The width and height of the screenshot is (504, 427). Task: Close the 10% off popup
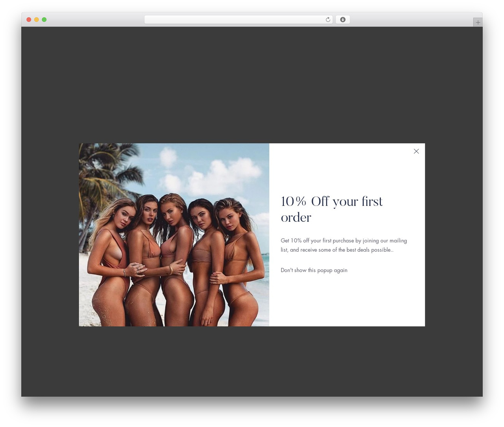[x=416, y=151]
